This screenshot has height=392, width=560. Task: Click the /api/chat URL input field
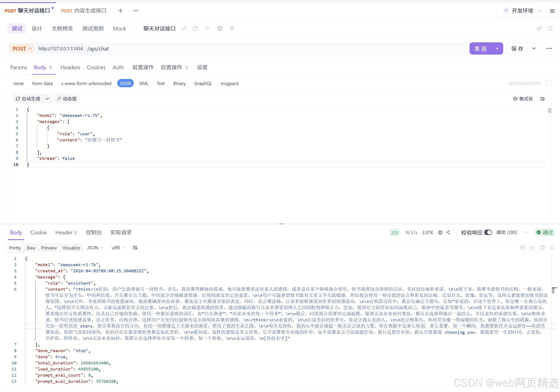coord(268,48)
